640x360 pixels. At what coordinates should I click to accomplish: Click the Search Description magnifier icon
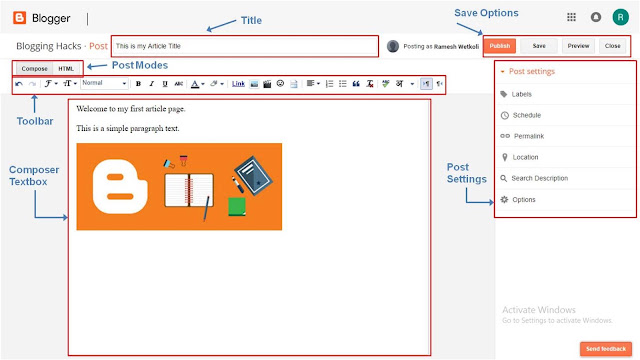coord(504,178)
